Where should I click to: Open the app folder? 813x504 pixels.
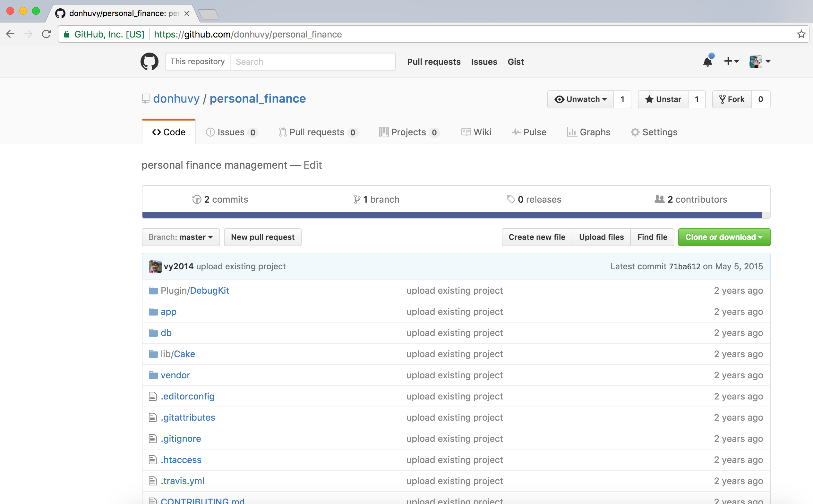point(168,312)
